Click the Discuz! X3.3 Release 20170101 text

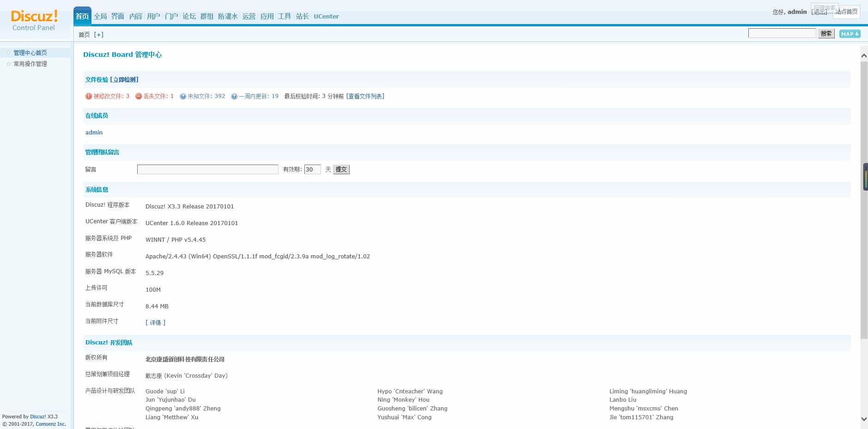[189, 206]
